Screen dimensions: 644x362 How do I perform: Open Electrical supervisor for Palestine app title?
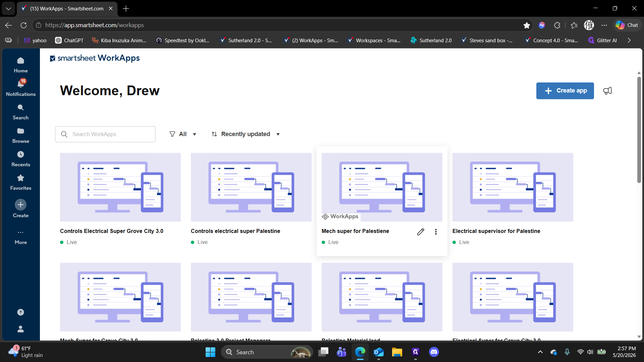496,231
